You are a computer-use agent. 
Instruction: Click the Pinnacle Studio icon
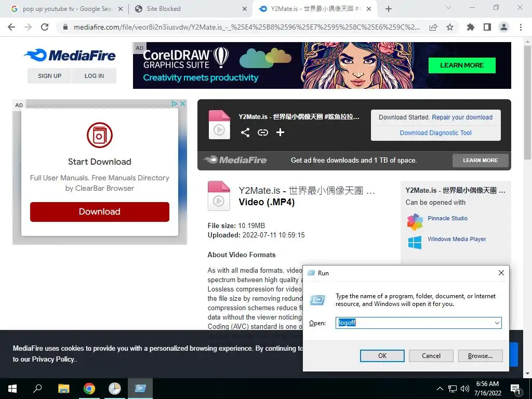click(x=415, y=222)
